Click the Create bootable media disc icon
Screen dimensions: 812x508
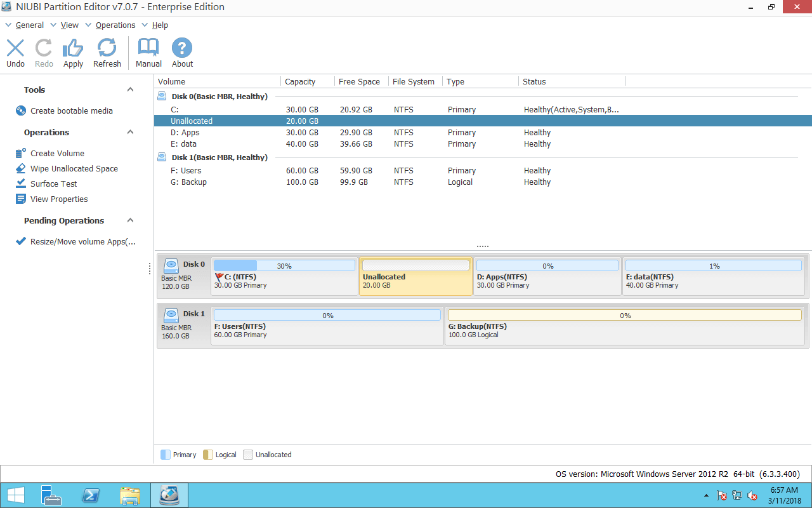(x=21, y=110)
